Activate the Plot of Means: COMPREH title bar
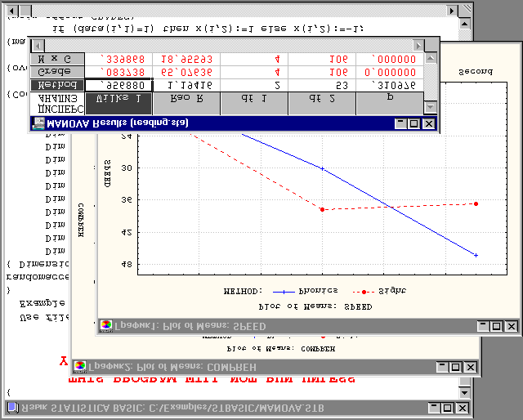Viewport: 523px width, 420px height. pos(275,367)
